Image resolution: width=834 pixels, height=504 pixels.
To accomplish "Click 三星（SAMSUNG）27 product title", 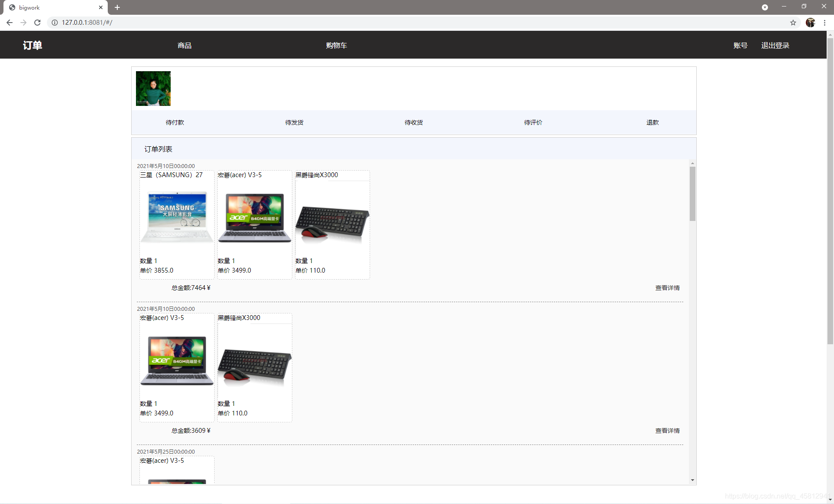I will [171, 175].
